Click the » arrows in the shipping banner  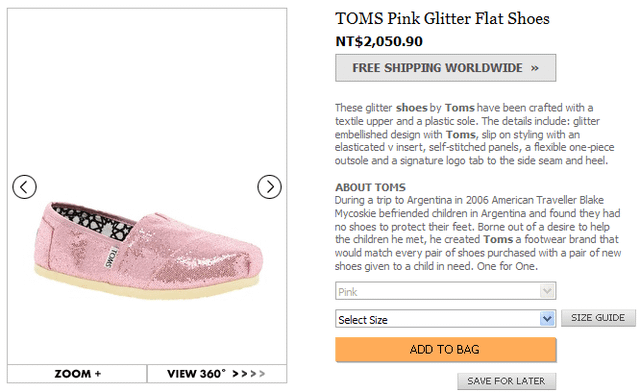(535, 68)
